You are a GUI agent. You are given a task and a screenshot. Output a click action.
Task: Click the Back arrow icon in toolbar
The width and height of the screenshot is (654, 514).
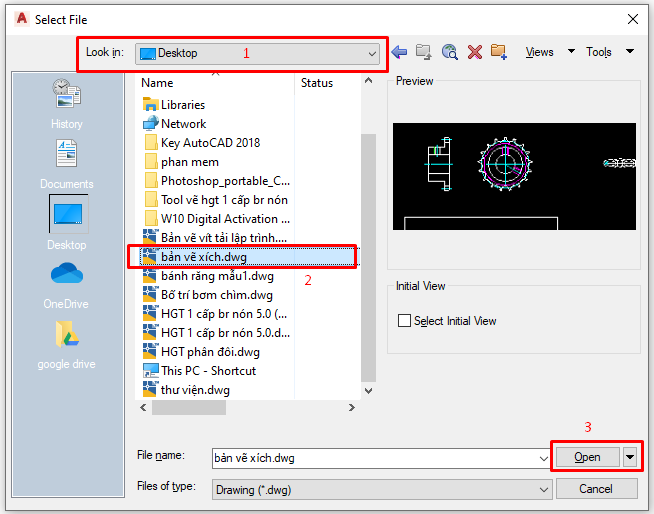[x=400, y=52]
